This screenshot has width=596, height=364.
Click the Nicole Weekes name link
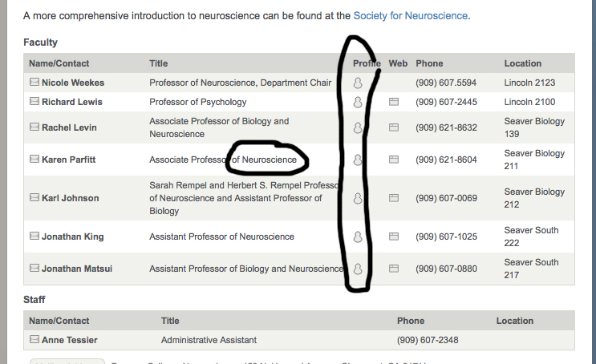[73, 83]
